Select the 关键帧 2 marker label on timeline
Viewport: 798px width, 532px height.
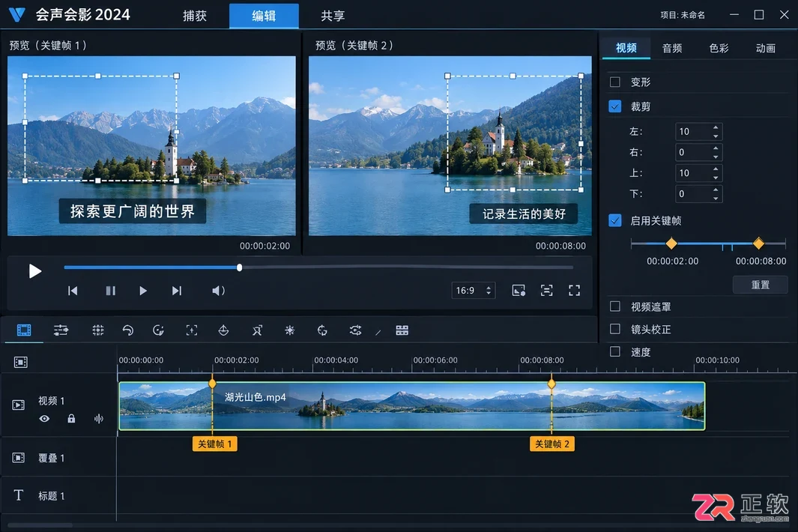tap(552, 444)
